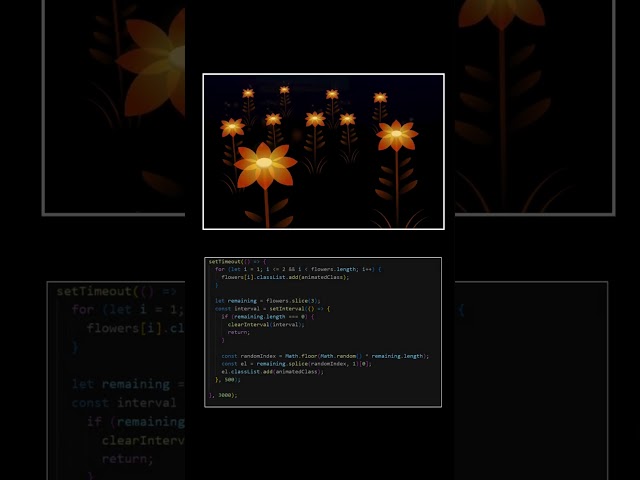
Task: Select the 'el.classList.add(animatedClass);' line
Action: (272, 372)
